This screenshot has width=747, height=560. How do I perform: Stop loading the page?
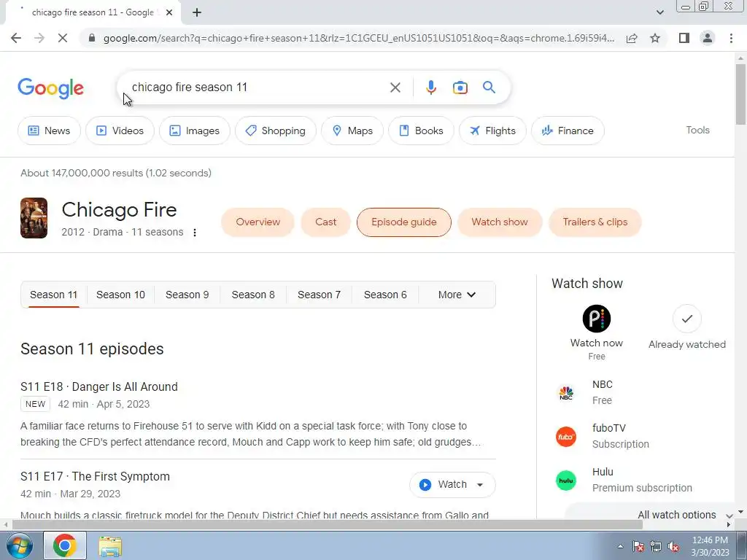pos(63,38)
